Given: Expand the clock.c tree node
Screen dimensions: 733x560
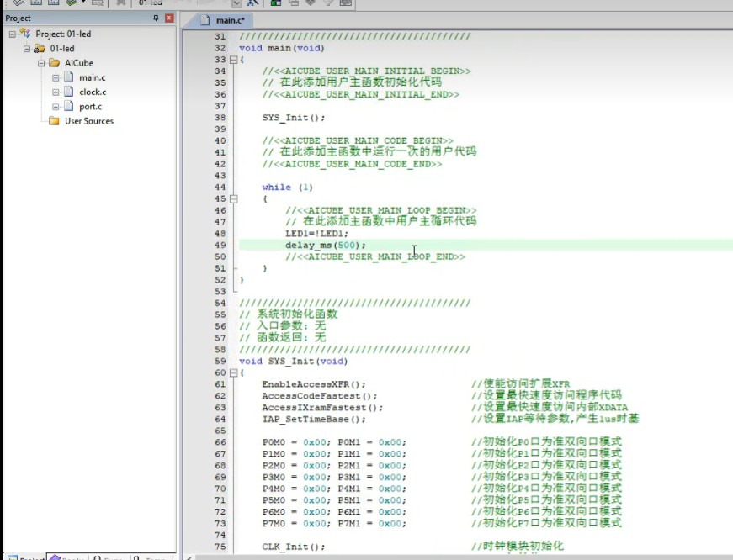Looking at the screenshot, I should pos(56,92).
